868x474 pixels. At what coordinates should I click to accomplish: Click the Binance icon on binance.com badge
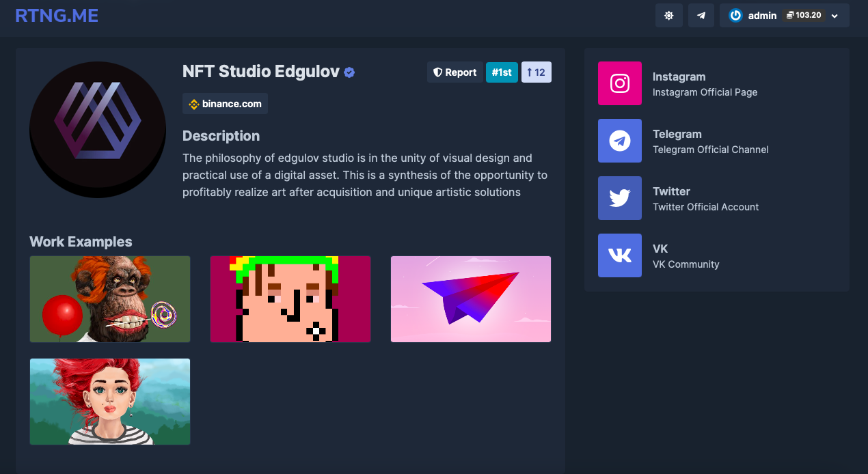[x=193, y=104]
